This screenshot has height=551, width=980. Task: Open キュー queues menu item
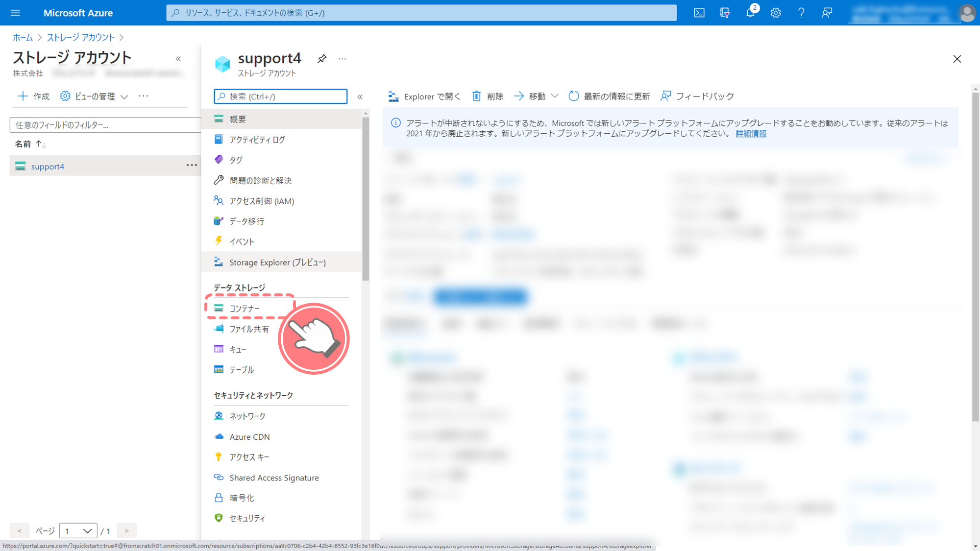(x=237, y=349)
